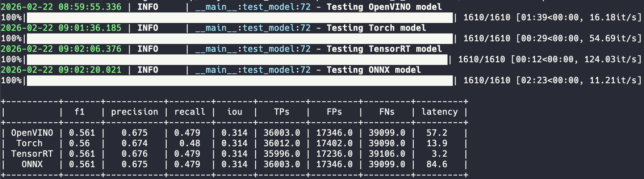Screen dimensions: 644x179
Task: Click 'Testing ONNX model' log message
Action: tap(374, 70)
